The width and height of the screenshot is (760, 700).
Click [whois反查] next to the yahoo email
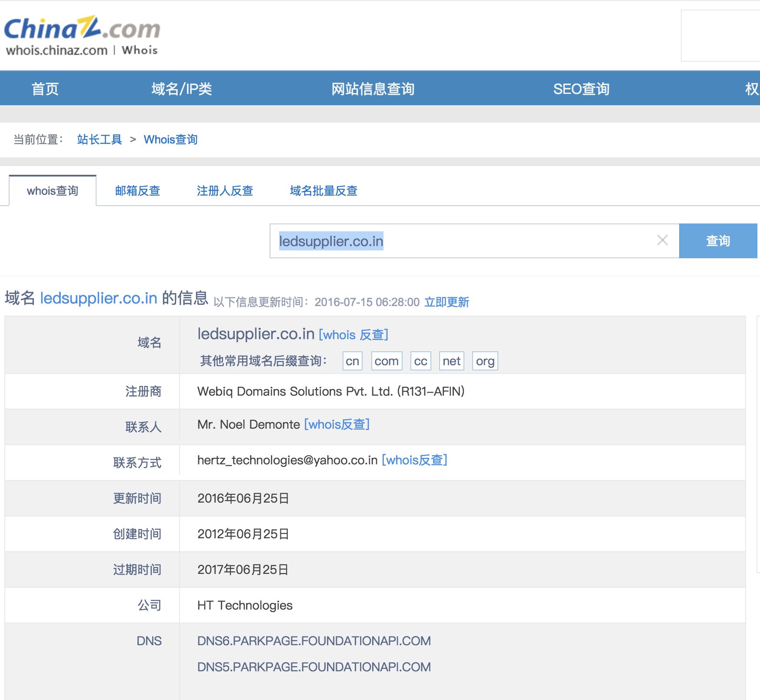(x=415, y=460)
